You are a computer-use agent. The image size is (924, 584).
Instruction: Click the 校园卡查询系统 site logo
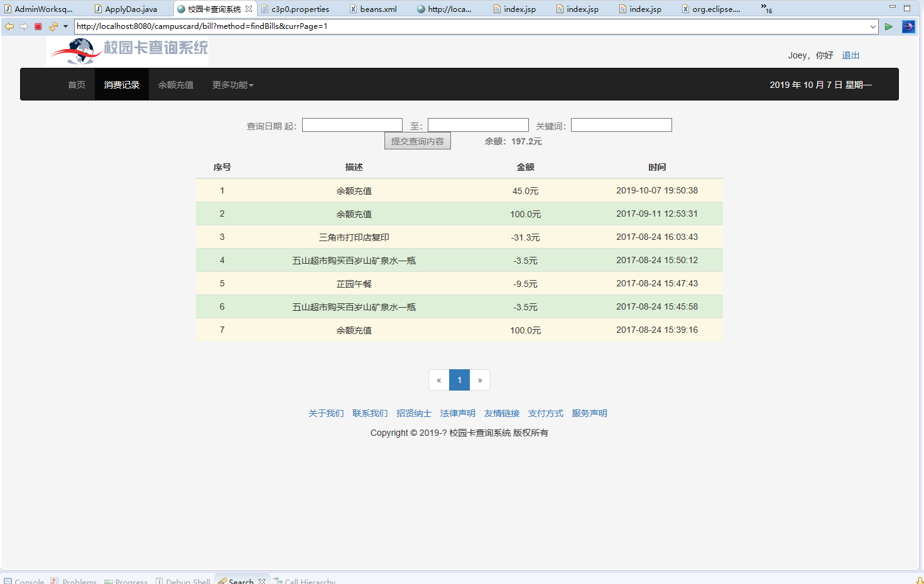click(127, 51)
